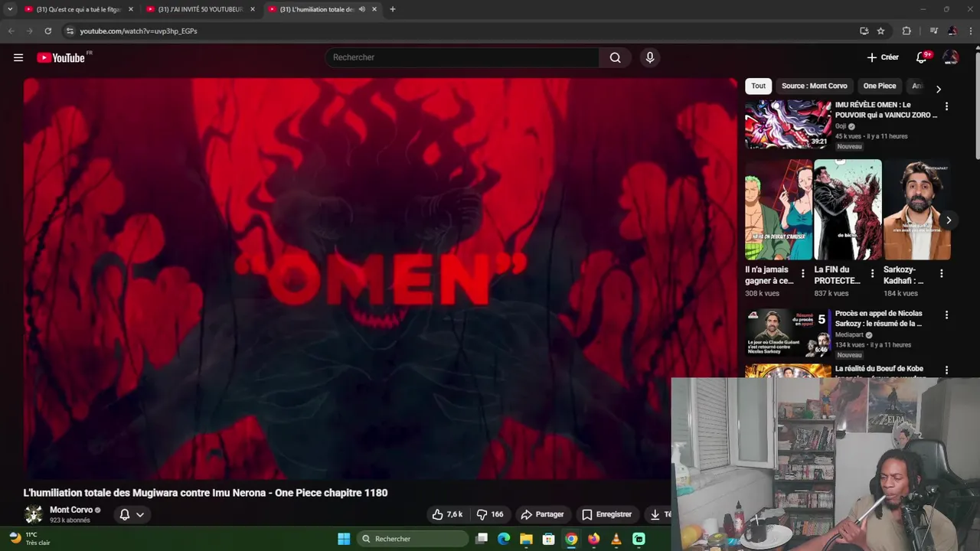The image size is (980, 551).
Task: Select the One Piece filter chip
Action: 879,86
